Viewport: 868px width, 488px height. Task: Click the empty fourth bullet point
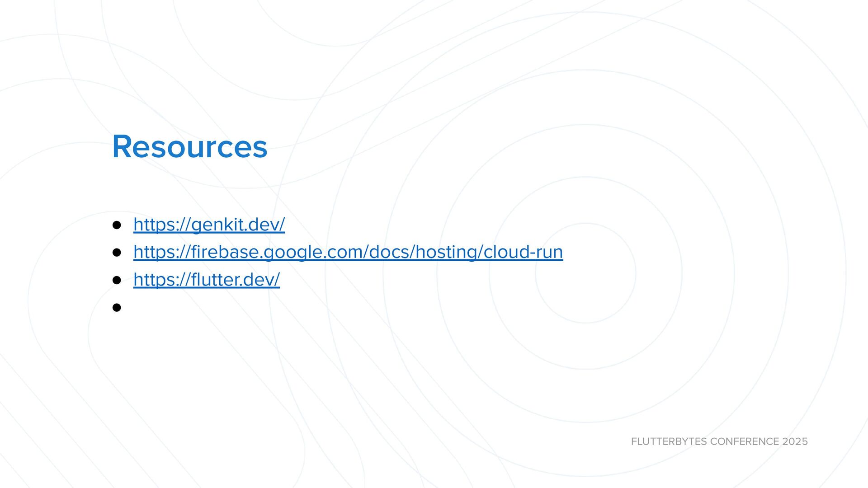(x=117, y=308)
